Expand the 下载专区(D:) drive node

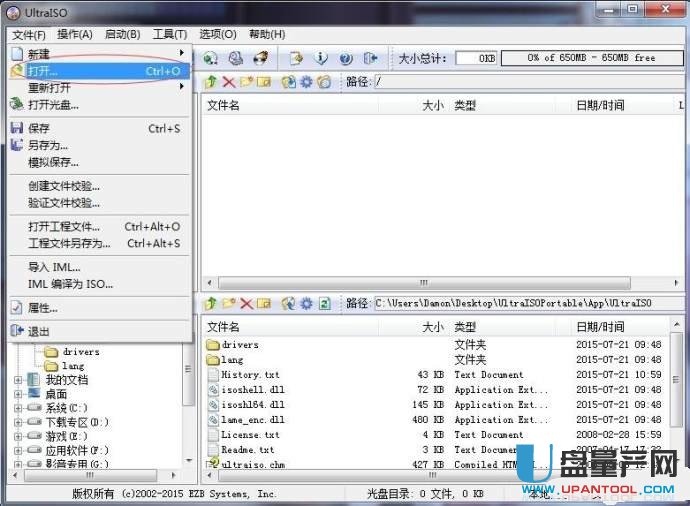coord(18,423)
